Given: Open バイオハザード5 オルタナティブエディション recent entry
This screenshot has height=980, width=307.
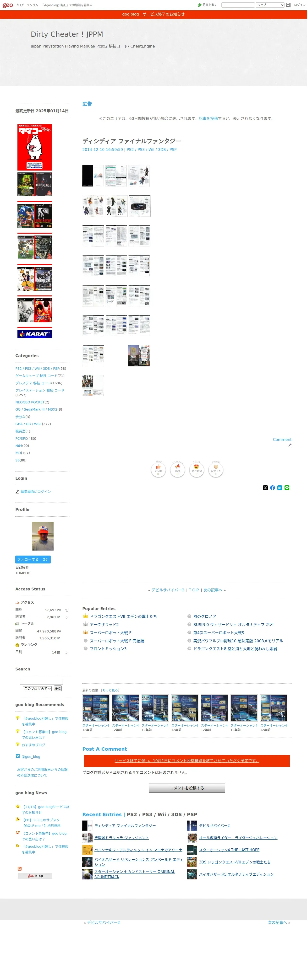Looking at the screenshot, I should (x=236, y=874).
